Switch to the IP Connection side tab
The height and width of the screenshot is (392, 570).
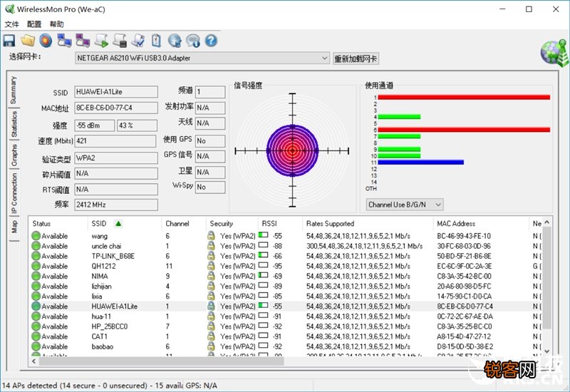coord(14,192)
